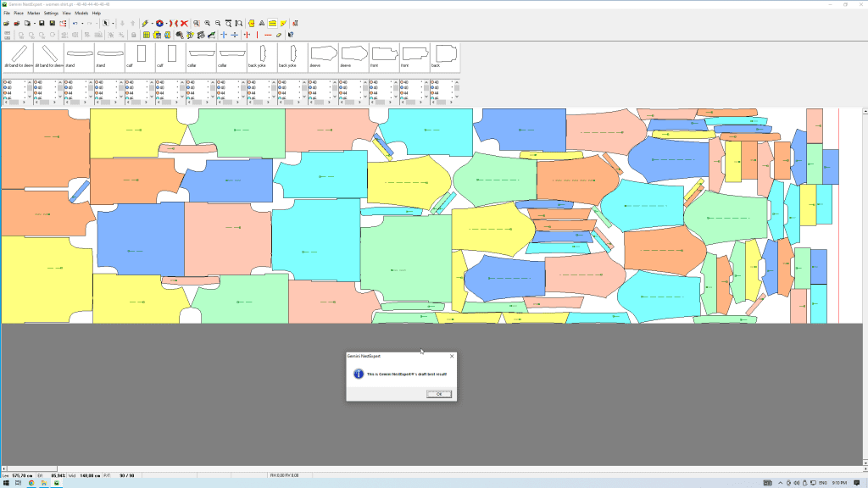Click the red vertical line icon

258,35
